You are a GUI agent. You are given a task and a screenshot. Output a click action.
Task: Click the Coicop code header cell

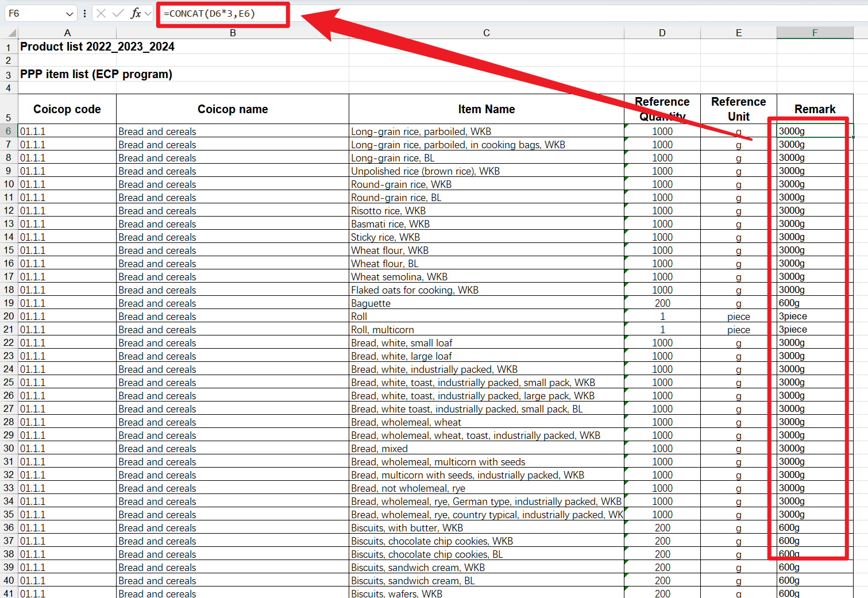[x=67, y=109]
